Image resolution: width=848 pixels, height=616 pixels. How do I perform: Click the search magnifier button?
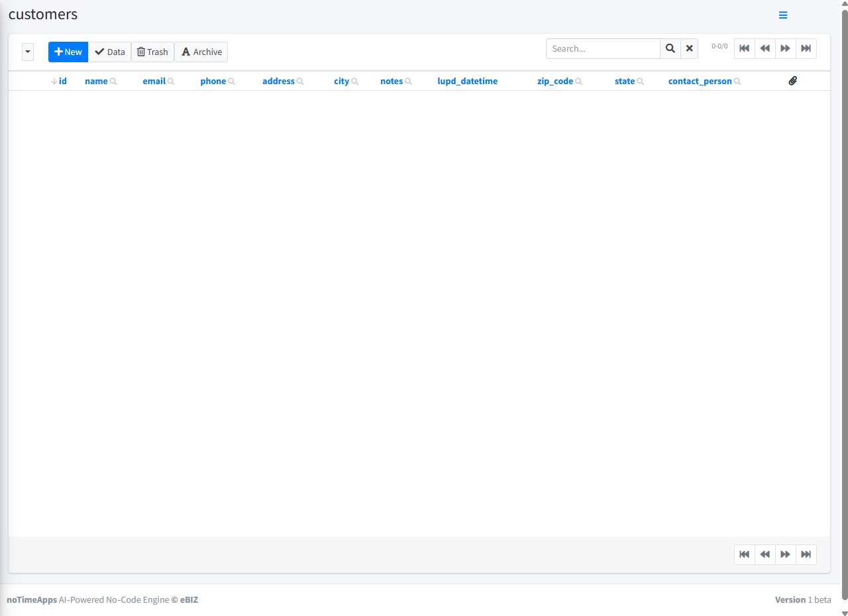pos(670,48)
